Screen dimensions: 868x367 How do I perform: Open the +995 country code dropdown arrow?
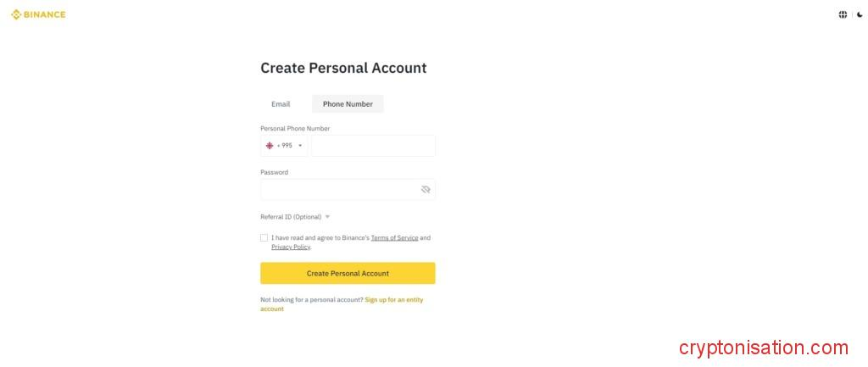(x=300, y=146)
